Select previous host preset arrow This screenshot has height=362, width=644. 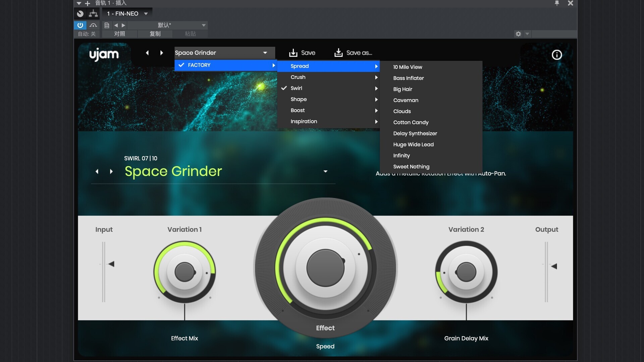coord(116,25)
